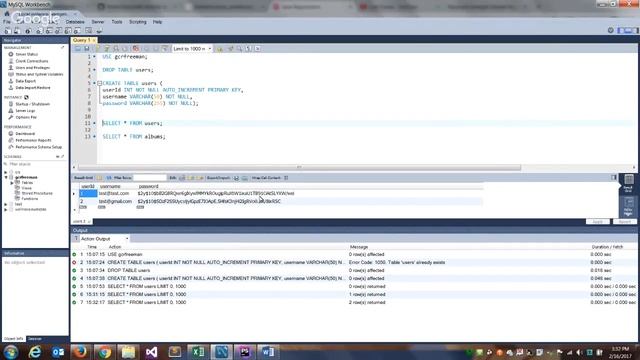Open Server Logs in Navigator
The height and width of the screenshot is (360, 640).
pyautogui.click(x=25, y=111)
